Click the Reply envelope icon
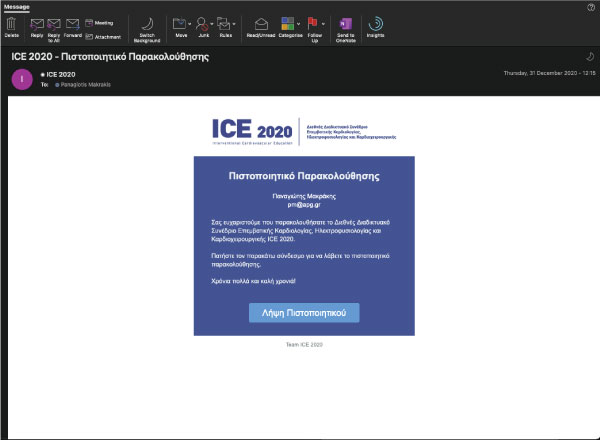 click(37, 24)
